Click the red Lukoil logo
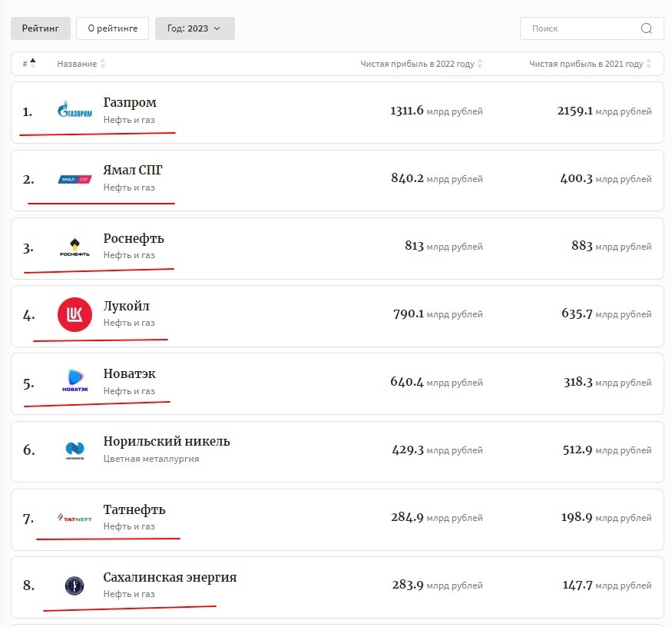Viewport: 672px width, 627px height. [x=74, y=314]
